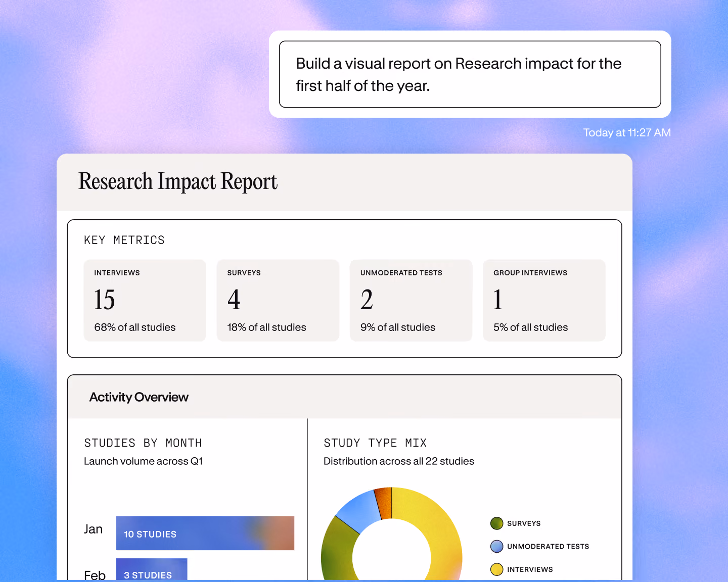Click the 'Research Impact Report' title
This screenshot has width=728, height=582.
178,182
